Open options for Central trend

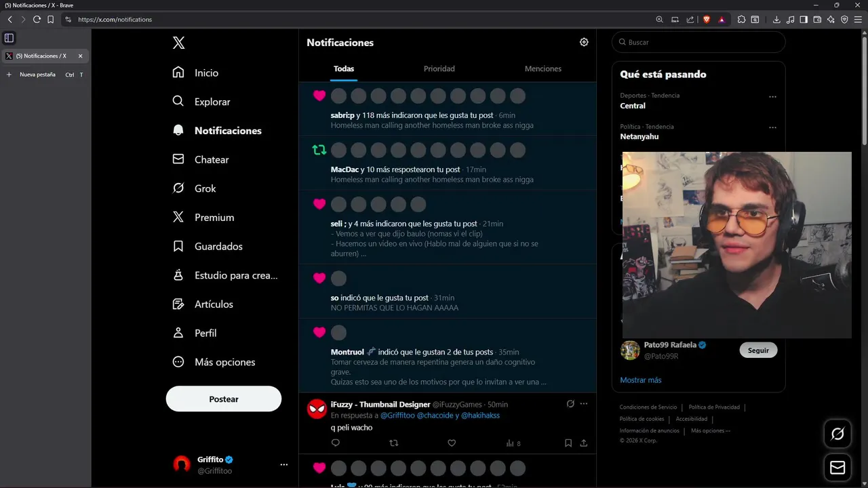(x=772, y=96)
